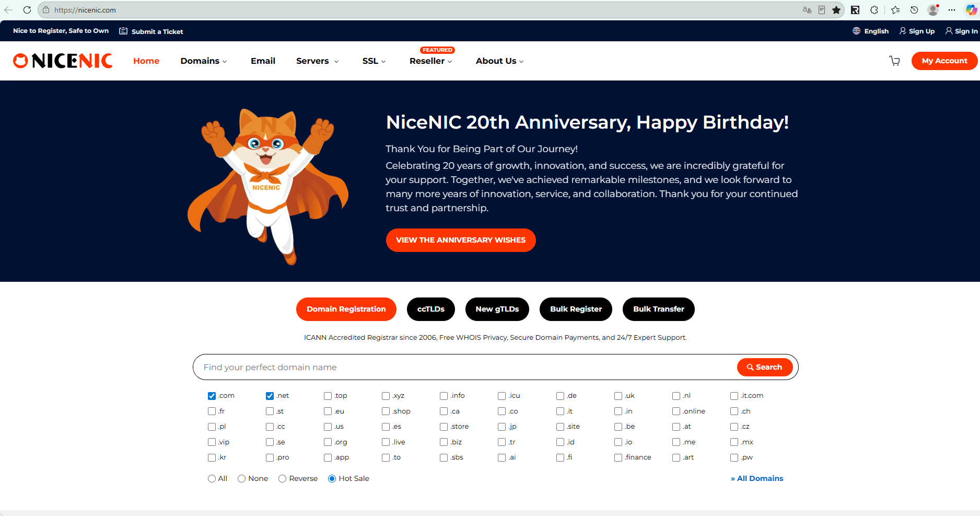This screenshot has height=516, width=980.
Task: Check the .finance domain checkbox
Action: pos(618,457)
